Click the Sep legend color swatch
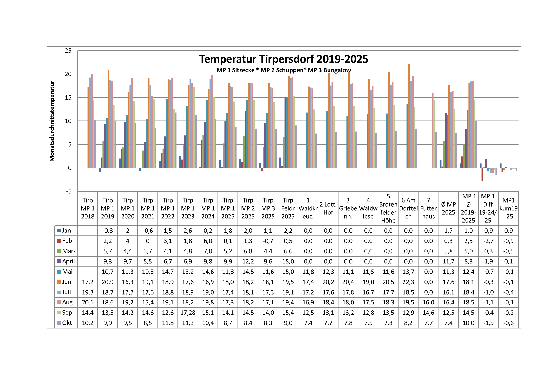555x392 pixels. [x=59, y=313]
